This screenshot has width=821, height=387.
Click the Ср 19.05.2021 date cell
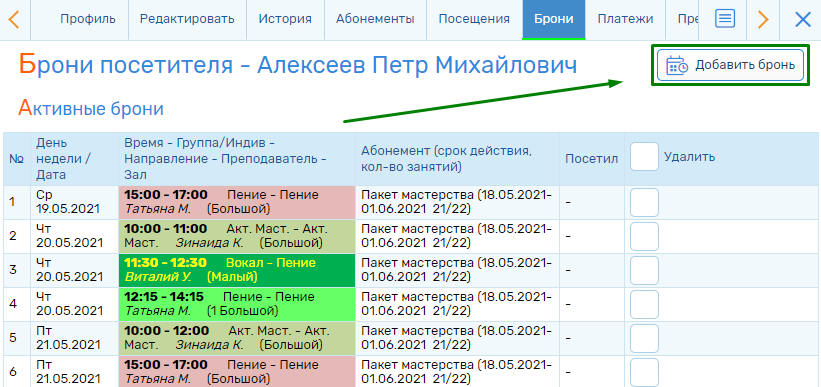(75, 202)
